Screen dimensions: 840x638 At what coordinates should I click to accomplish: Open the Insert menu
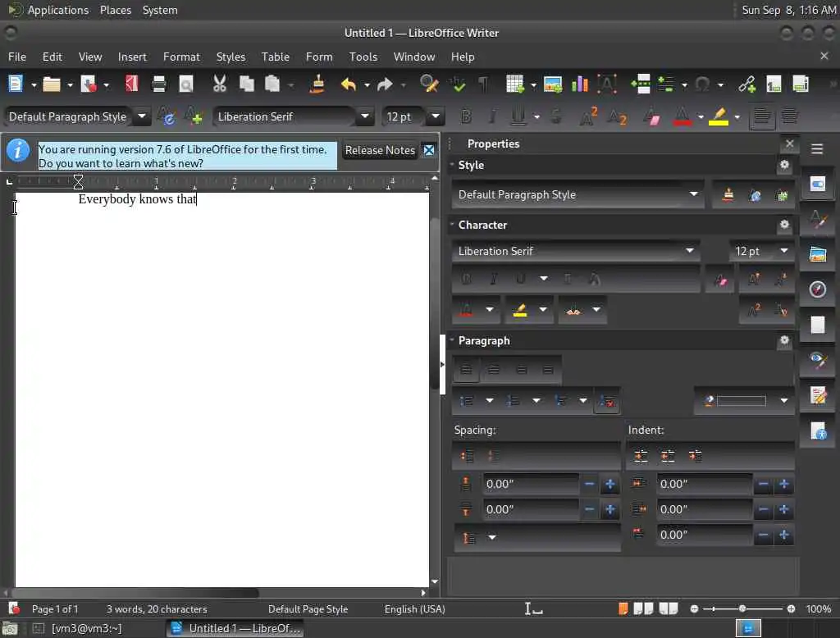pyautogui.click(x=132, y=57)
